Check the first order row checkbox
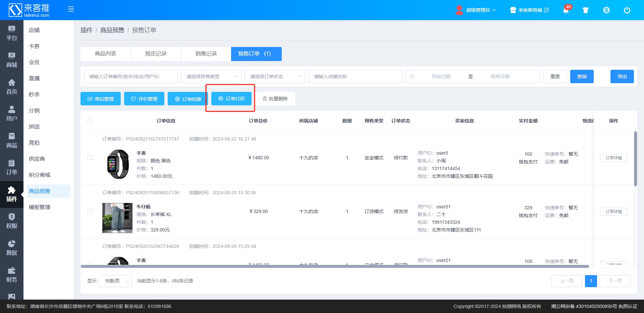This screenshot has width=644, height=313. click(90, 158)
